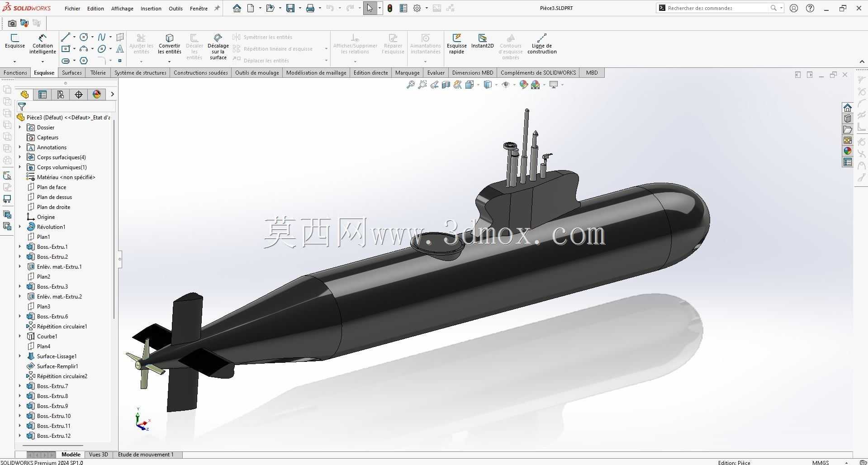Toggle Hide/Show Items eye icon
The height and width of the screenshot is (465, 868).
click(x=506, y=85)
